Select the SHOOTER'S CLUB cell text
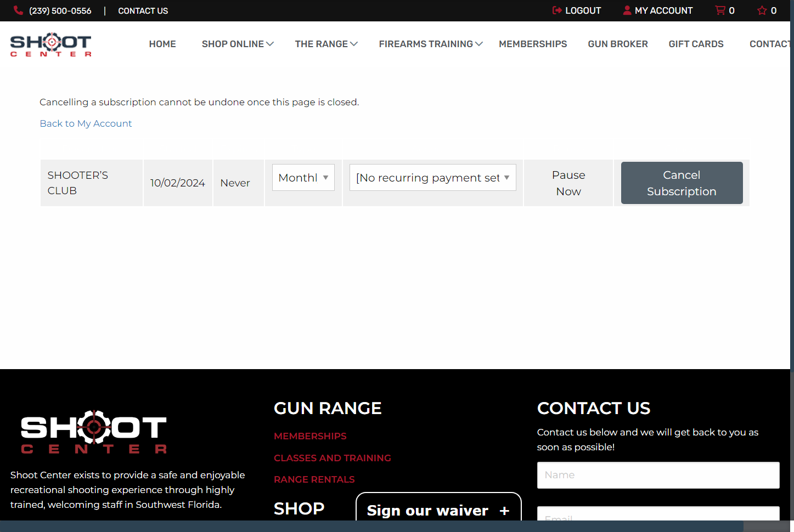Screen dimensions: 794x532 [78, 183]
